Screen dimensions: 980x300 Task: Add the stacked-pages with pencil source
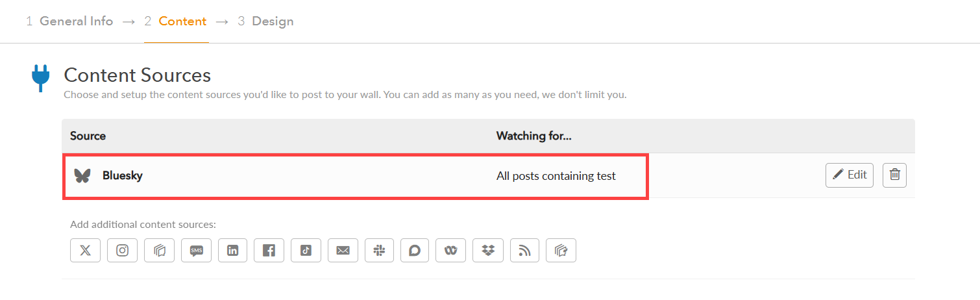[561, 251]
